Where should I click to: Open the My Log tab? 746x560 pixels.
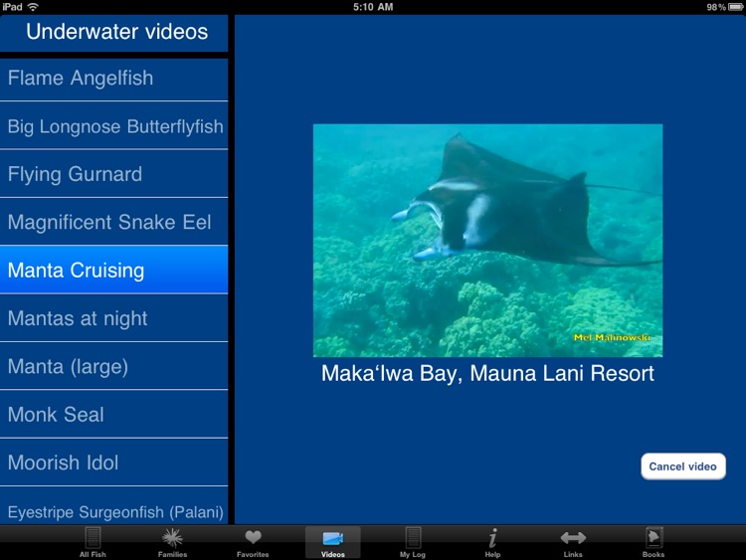[413, 542]
